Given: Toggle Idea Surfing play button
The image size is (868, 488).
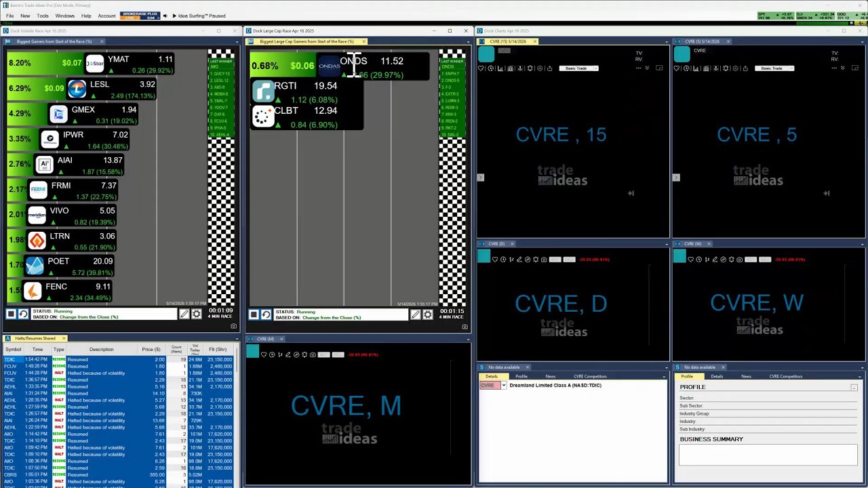Looking at the screenshot, I should point(174,16).
